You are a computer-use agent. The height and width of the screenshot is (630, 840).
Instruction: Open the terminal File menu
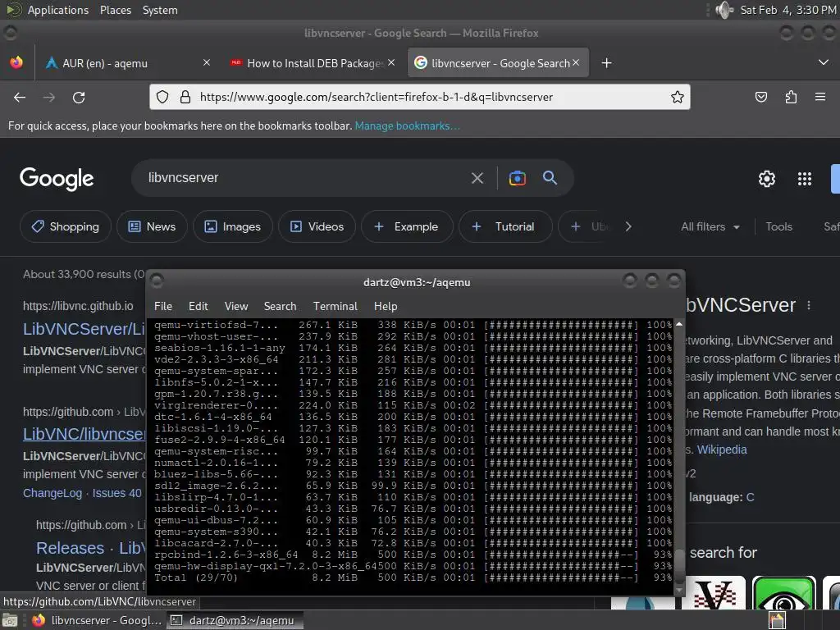163,306
